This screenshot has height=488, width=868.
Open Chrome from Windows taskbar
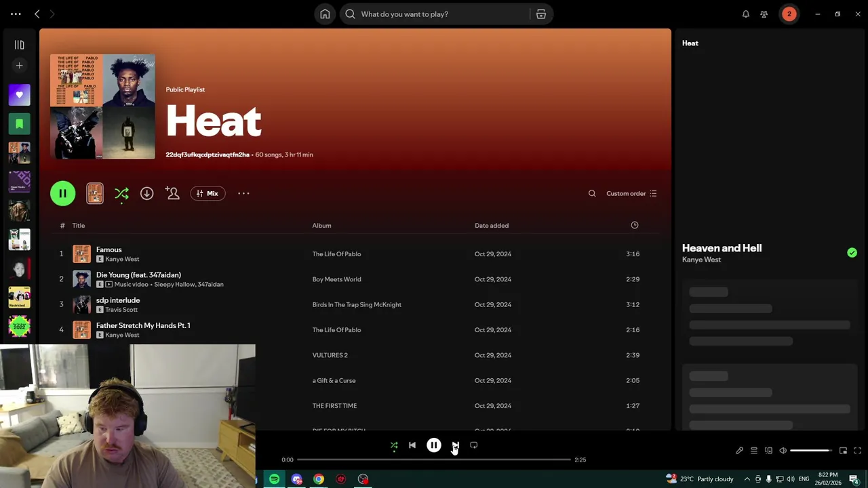click(x=319, y=479)
